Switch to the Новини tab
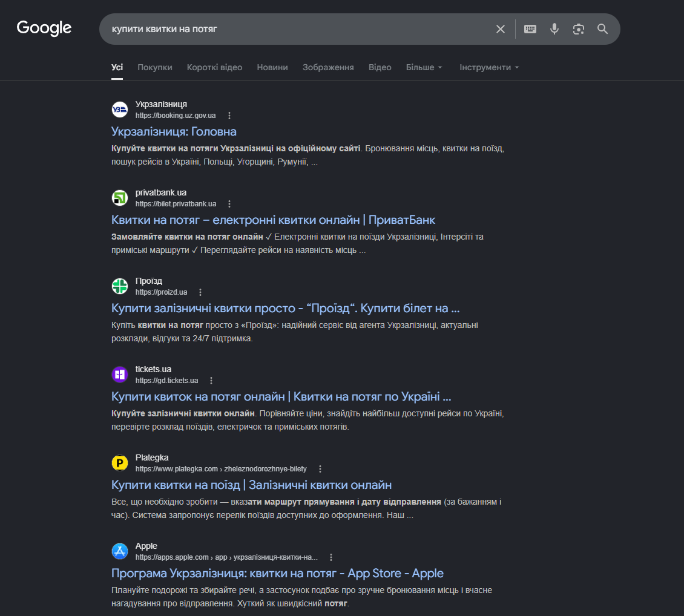 pyautogui.click(x=272, y=68)
